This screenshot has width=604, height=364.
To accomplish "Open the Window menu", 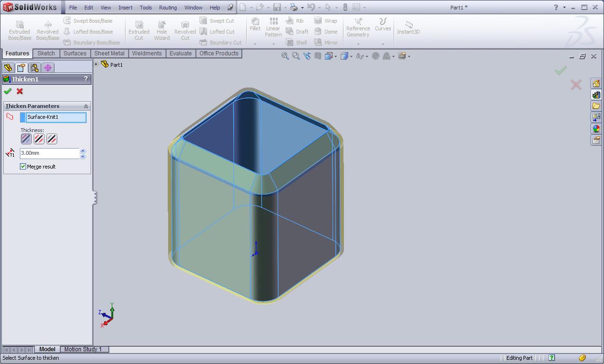I will [193, 8].
